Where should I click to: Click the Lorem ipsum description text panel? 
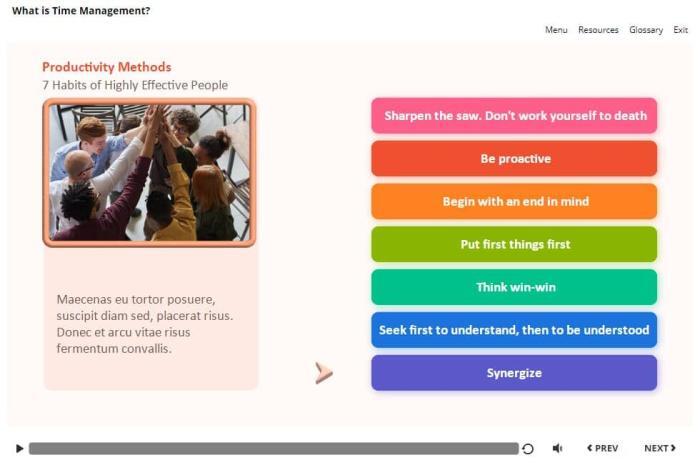point(150,323)
